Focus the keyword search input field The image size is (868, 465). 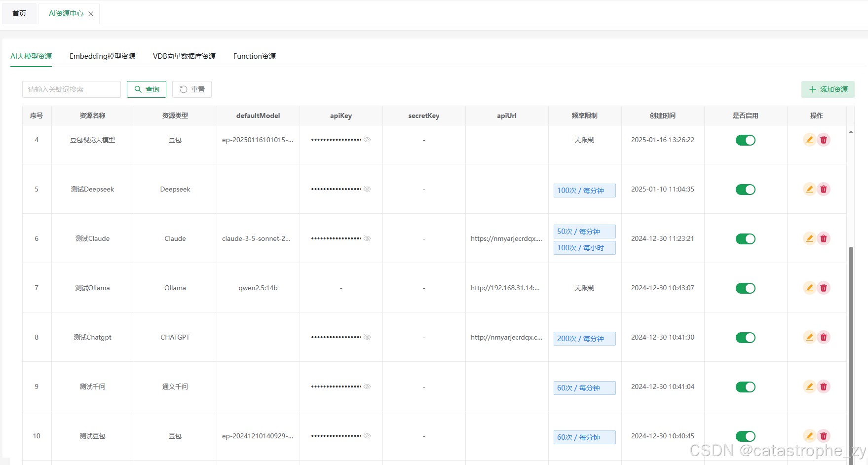(72, 89)
